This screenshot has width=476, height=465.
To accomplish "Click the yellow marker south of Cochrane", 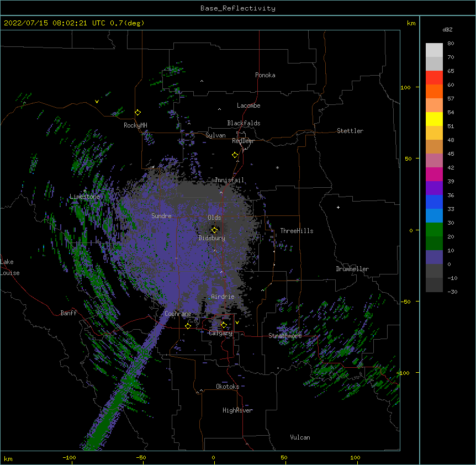I will [x=188, y=326].
